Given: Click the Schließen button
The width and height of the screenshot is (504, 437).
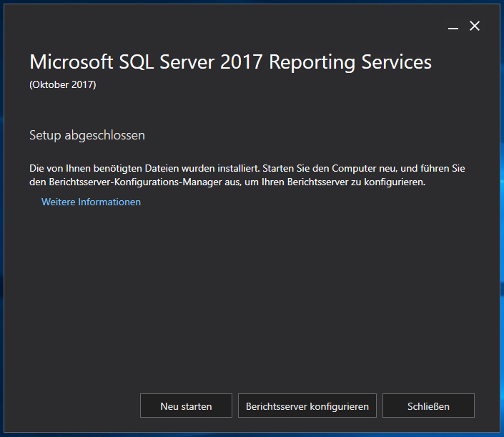Looking at the screenshot, I should point(428,406).
